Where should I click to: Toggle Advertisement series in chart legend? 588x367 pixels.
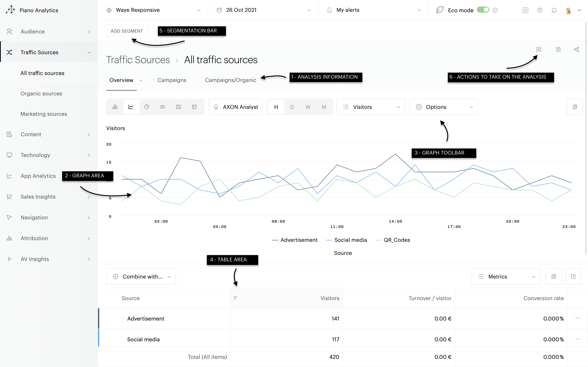coord(295,240)
